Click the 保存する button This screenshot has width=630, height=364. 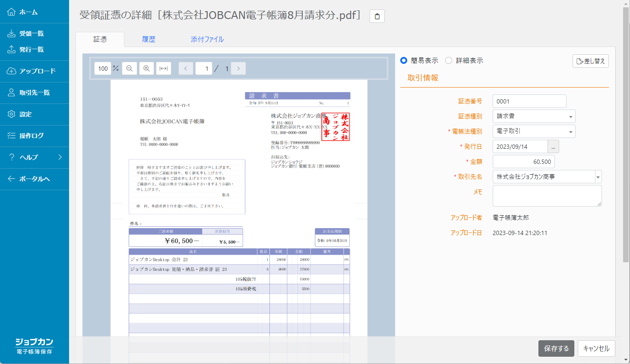[556, 348]
